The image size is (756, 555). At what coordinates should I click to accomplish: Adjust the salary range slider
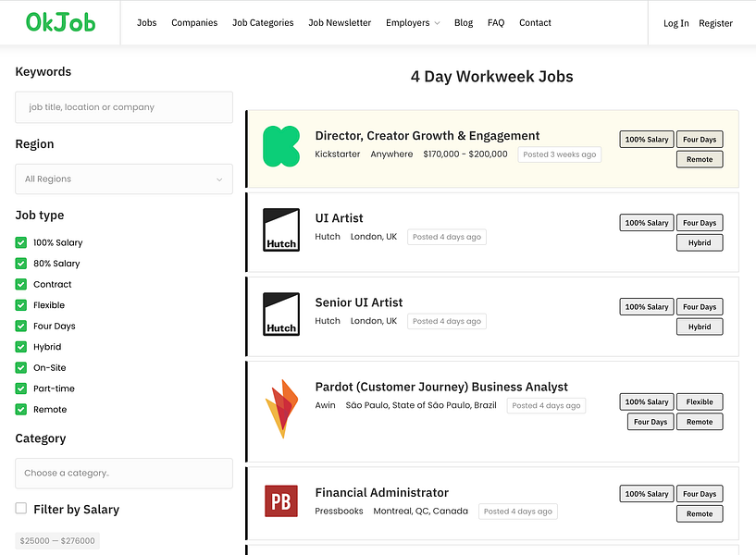[x=57, y=540]
